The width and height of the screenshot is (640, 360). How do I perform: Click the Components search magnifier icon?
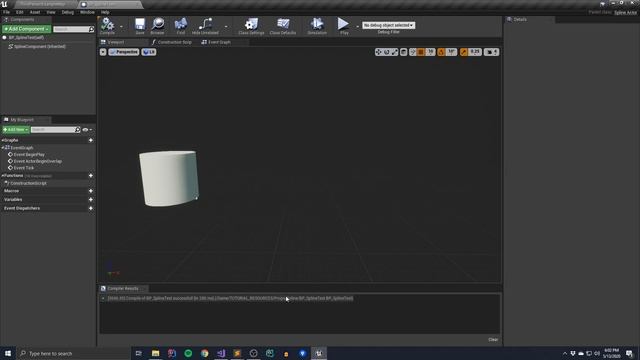coord(91,29)
